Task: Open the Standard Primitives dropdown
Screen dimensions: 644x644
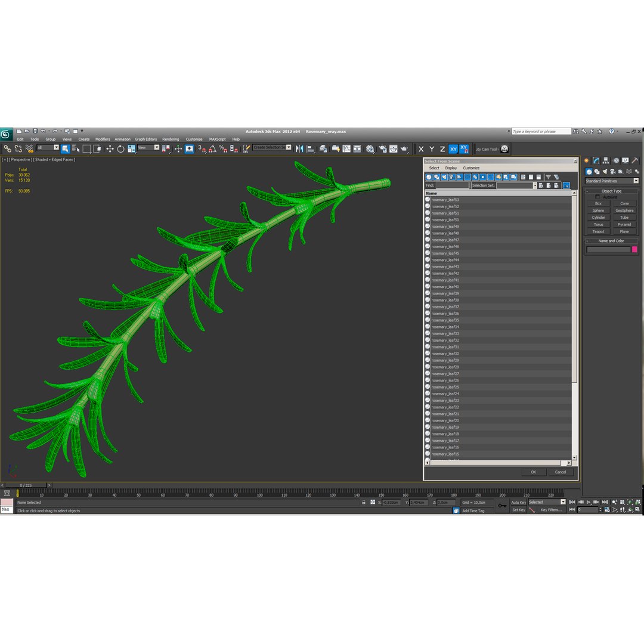Action: 612,181
